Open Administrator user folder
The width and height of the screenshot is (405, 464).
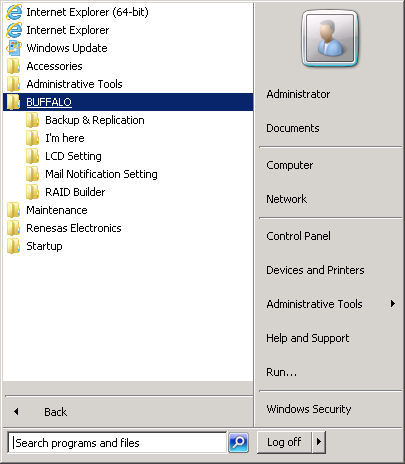click(x=298, y=94)
